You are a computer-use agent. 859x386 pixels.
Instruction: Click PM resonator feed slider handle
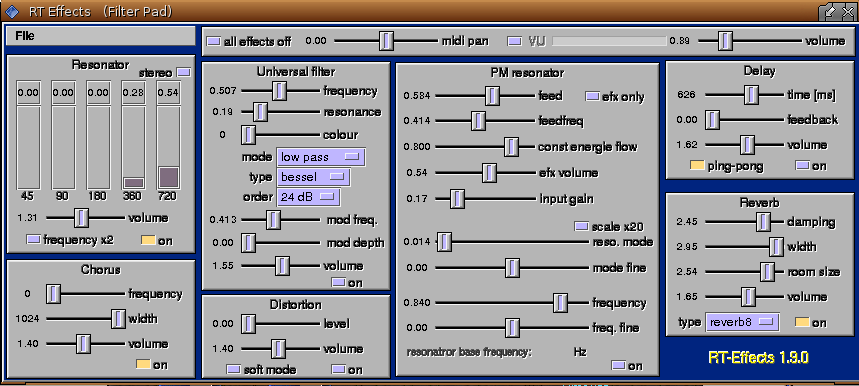492,96
